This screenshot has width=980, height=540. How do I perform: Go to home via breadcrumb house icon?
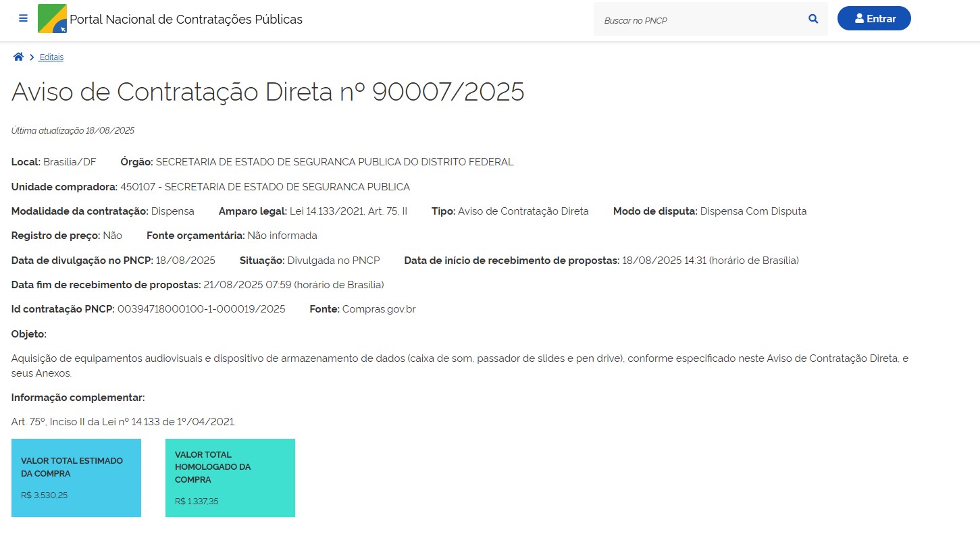tap(18, 57)
